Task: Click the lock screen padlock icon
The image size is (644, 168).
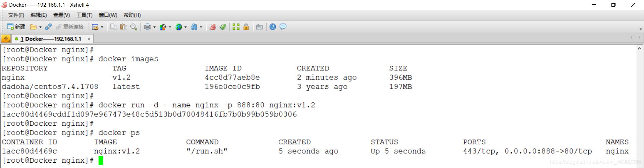Action: [246, 27]
